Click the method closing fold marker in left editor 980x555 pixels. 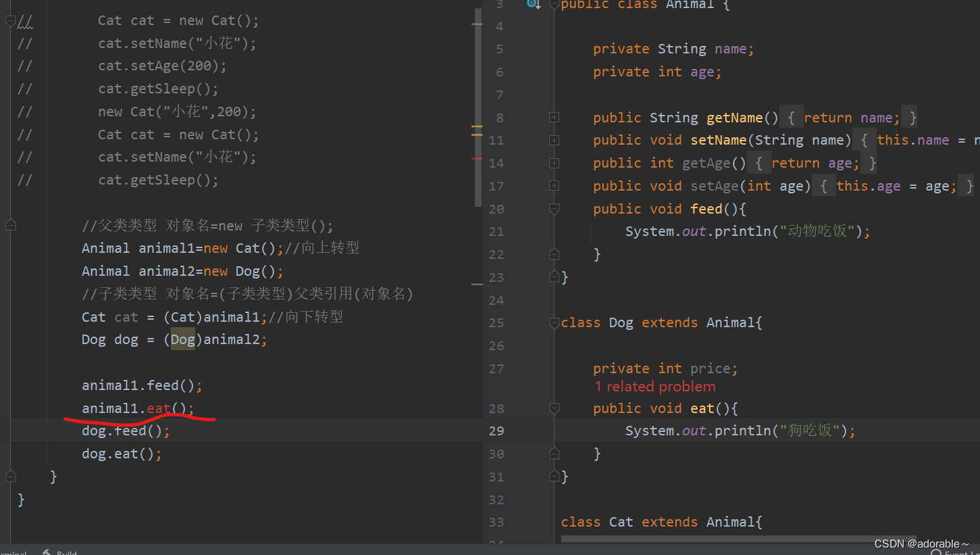[x=10, y=477]
